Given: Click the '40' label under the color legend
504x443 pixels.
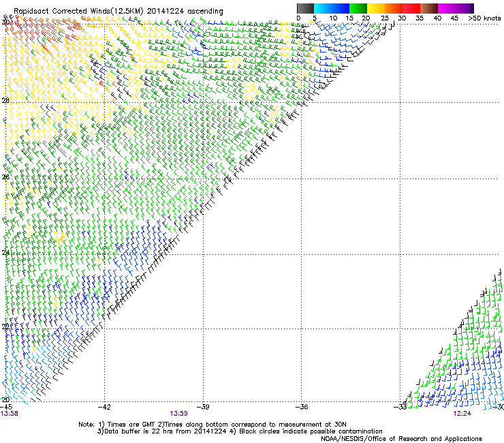Looking at the screenshot, I should [437, 18].
